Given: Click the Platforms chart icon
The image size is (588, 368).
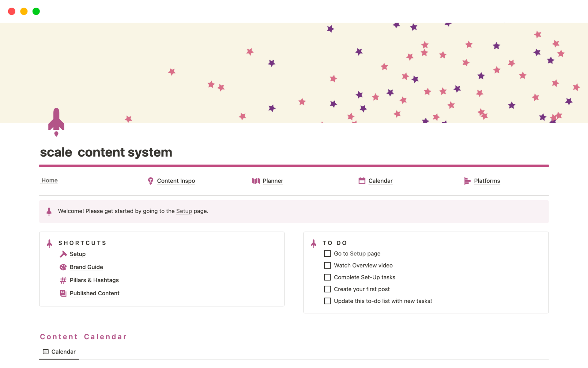Looking at the screenshot, I should click(x=467, y=181).
